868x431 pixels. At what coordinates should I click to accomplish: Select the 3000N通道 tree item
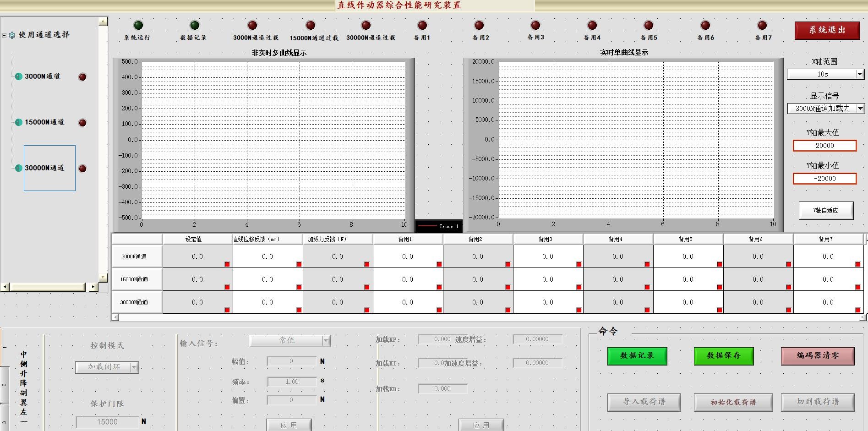pyautogui.click(x=43, y=76)
